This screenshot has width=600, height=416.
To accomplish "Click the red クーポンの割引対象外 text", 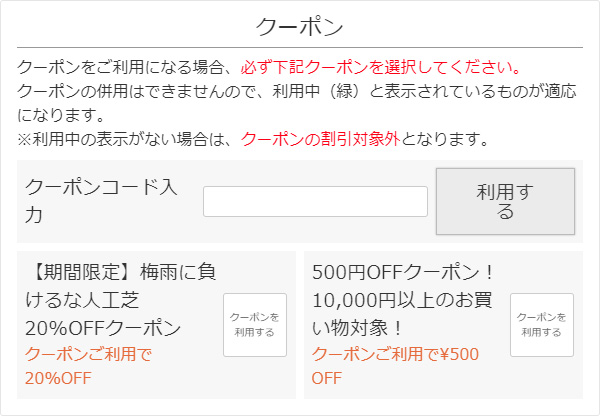I will click(320, 139).
